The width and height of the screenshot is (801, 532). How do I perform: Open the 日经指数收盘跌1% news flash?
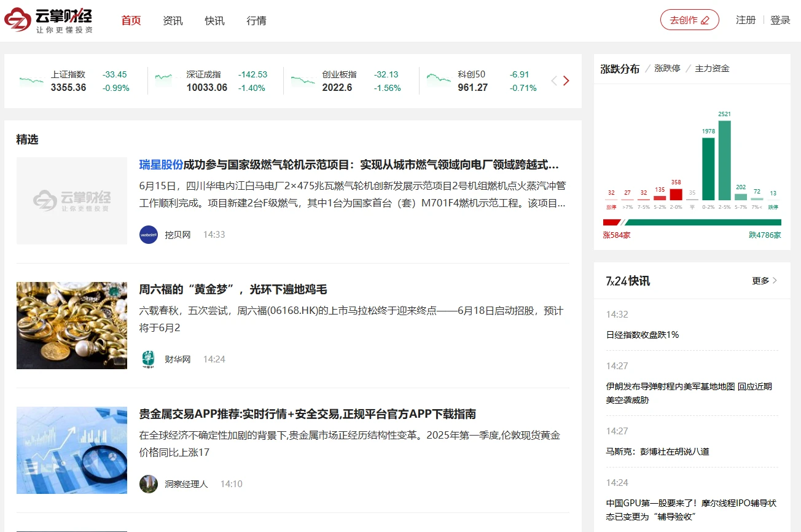click(x=643, y=335)
